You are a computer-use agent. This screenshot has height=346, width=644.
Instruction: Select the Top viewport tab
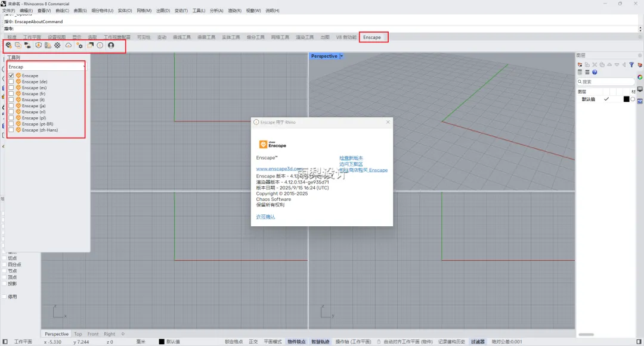point(78,334)
